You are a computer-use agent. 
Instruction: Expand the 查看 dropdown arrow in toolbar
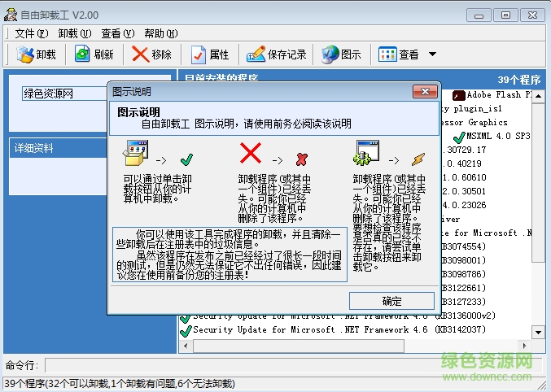432,54
